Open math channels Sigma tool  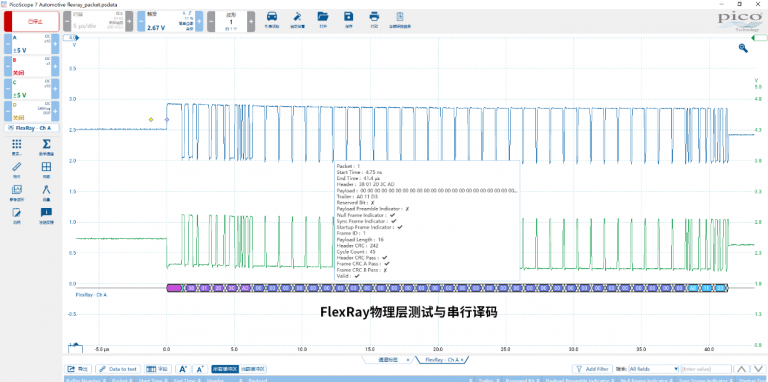(x=46, y=146)
